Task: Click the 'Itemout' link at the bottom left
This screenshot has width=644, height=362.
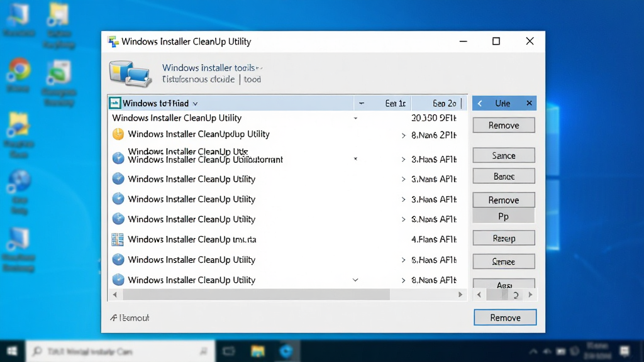Action: tap(130, 317)
